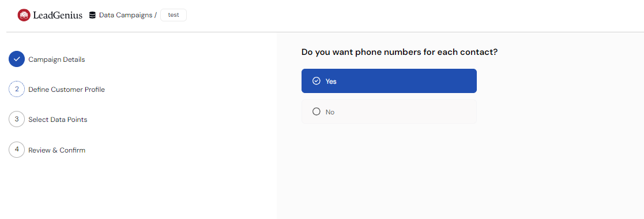This screenshot has width=644, height=219.
Task: Select the empty No radio circle
Action: pos(317,112)
